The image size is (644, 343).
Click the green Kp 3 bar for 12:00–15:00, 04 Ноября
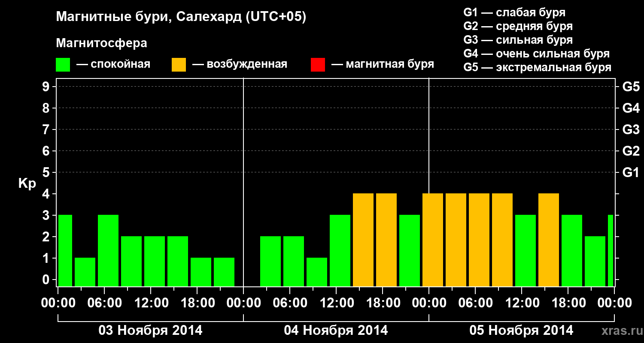tap(340, 250)
